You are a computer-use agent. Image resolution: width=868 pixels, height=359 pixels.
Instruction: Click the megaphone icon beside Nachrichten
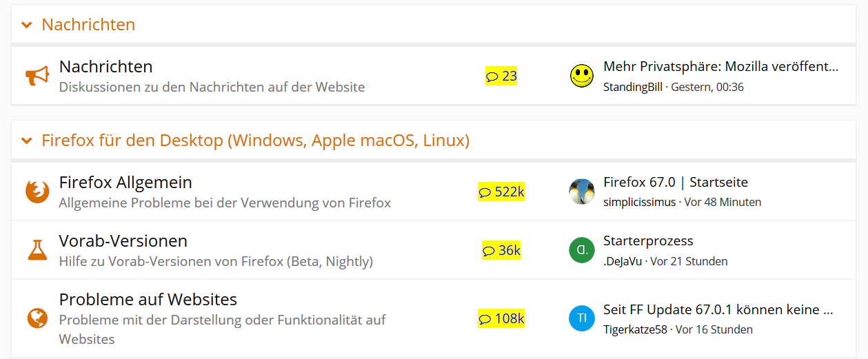pos(37,76)
